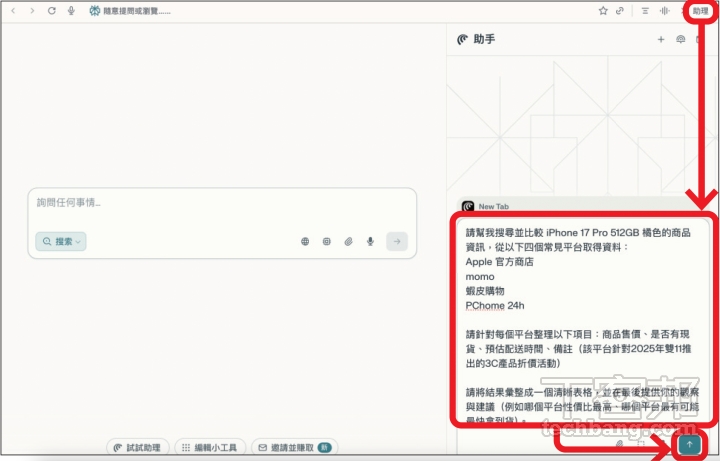Open the voice waveform icon in the toolbar
The image size is (720, 461).
(x=664, y=11)
